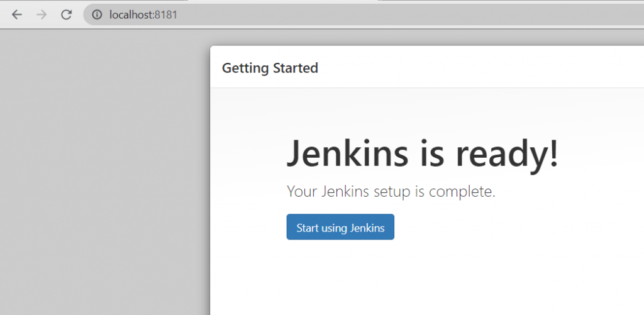Click the Start using Jenkins button

[340, 227]
